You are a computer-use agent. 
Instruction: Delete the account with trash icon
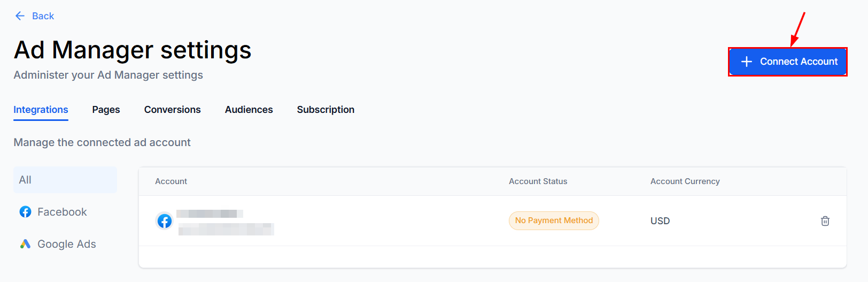pos(825,221)
